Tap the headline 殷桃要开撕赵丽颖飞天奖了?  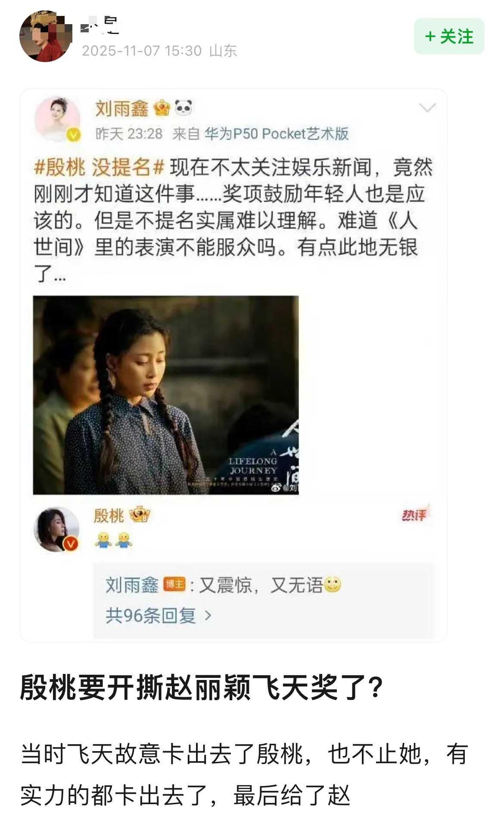pyautogui.click(x=202, y=687)
